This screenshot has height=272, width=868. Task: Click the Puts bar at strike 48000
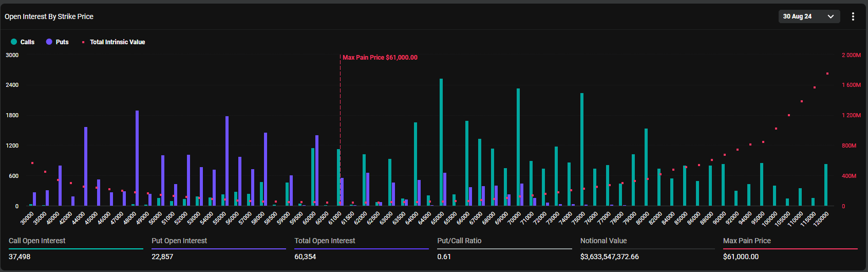pos(137,158)
